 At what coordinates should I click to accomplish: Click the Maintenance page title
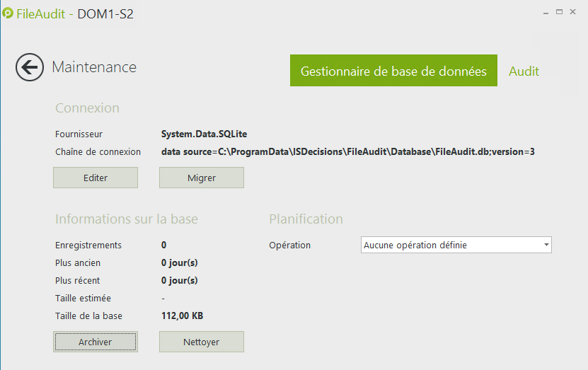(94, 67)
